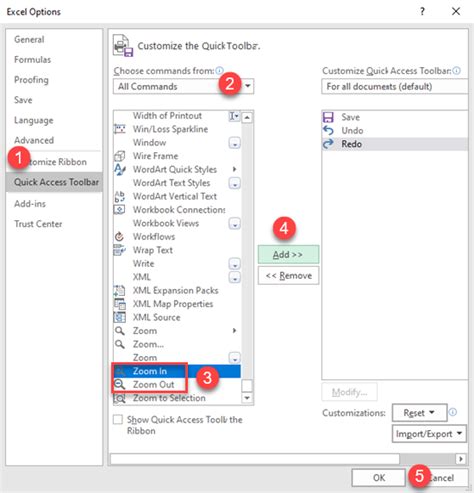Open the All Commands dropdown
The height and width of the screenshot is (493, 474).
(183, 86)
